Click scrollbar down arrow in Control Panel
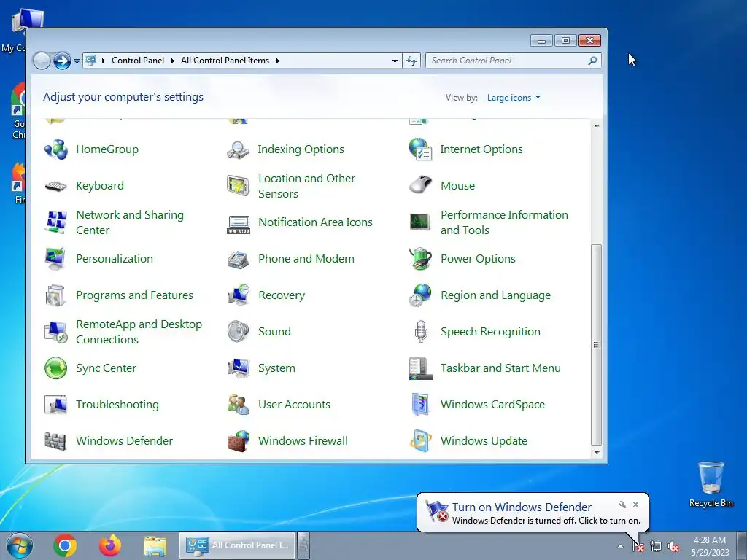Screen dimensions: 747x560 (597, 452)
